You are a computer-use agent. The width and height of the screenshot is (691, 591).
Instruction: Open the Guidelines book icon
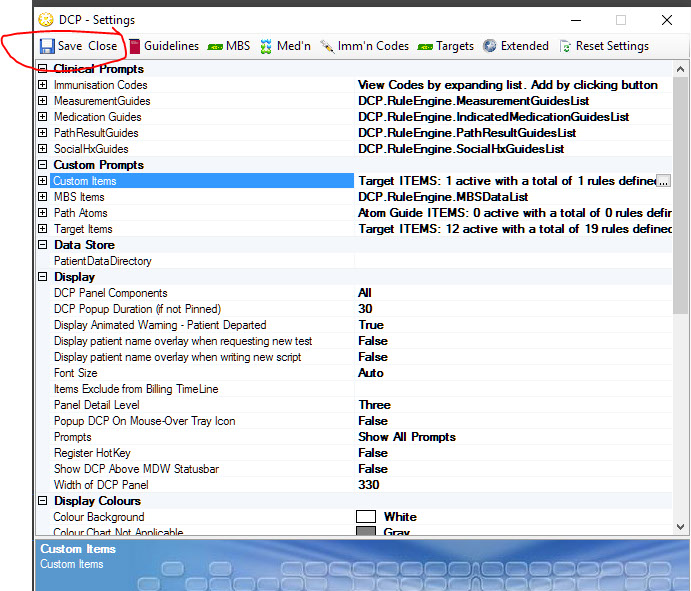[x=135, y=46]
